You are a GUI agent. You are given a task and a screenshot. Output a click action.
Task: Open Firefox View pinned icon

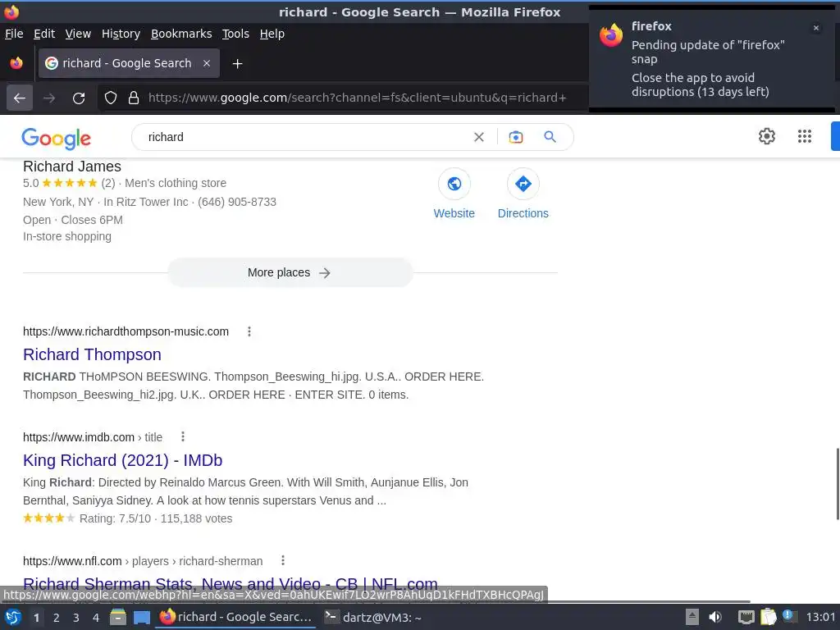click(x=16, y=63)
